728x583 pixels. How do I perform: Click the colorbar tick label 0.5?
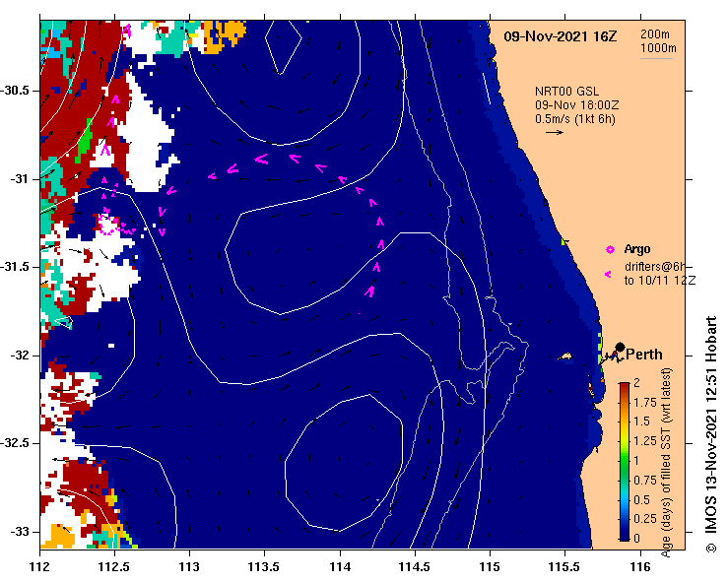(x=641, y=500)
